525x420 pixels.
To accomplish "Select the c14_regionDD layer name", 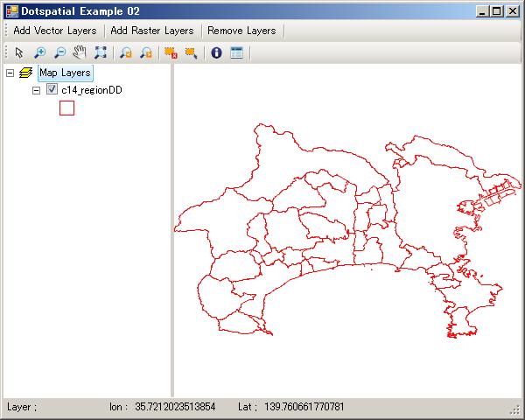I will (91, 90).
